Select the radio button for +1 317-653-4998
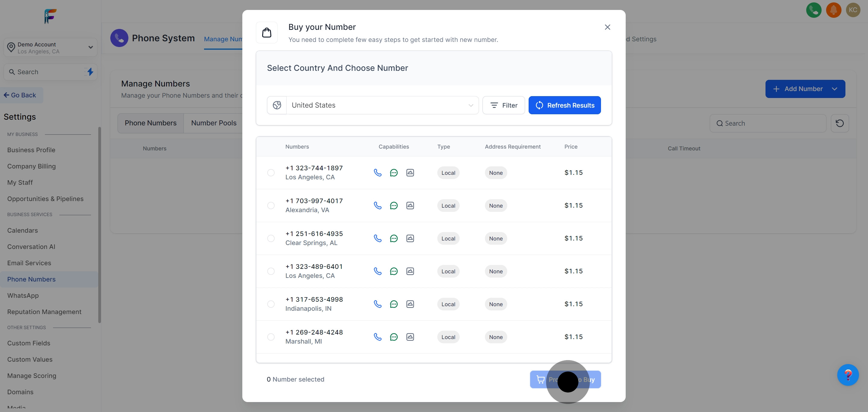This screenshot has height=412, width=868. pyautogui.click(x=271, y=304)
